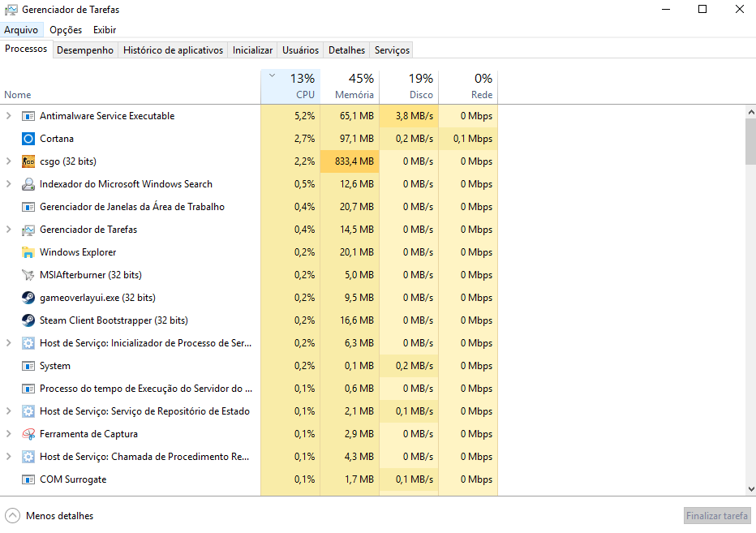The image size is (756, 533).
Task: Select the Gerenciador de Janelas process name
Action: [132, 206]
